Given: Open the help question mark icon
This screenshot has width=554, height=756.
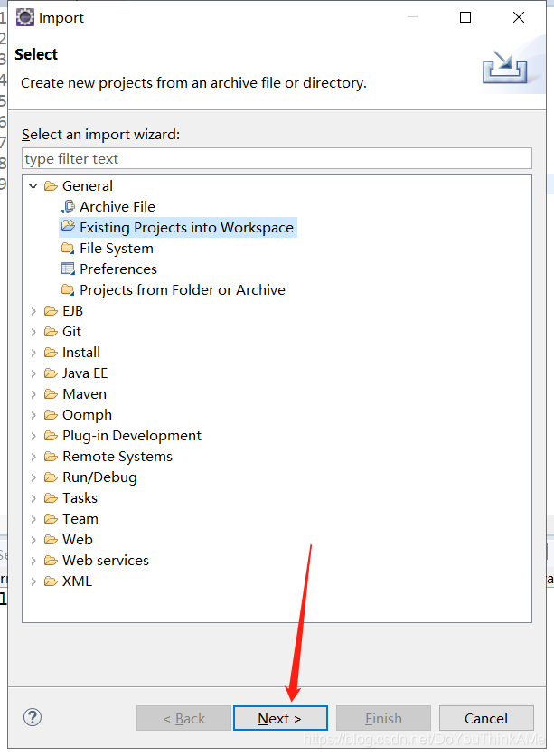Looking at the screenshot, I should click(33, 717).
